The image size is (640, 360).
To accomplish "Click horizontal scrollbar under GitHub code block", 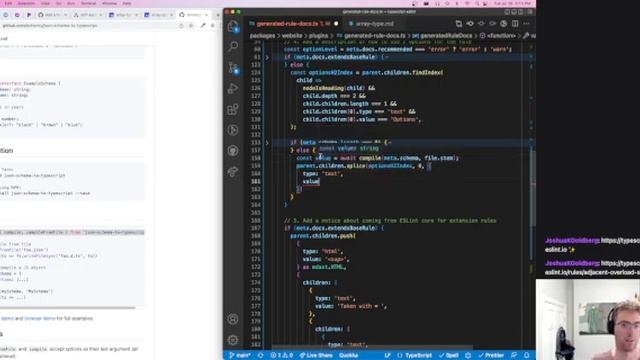I will (x=67, y=307).
